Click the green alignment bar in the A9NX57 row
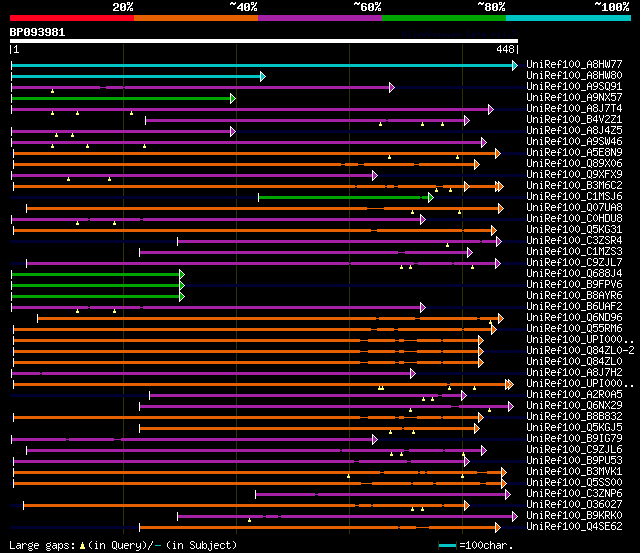 click(121, 98)
